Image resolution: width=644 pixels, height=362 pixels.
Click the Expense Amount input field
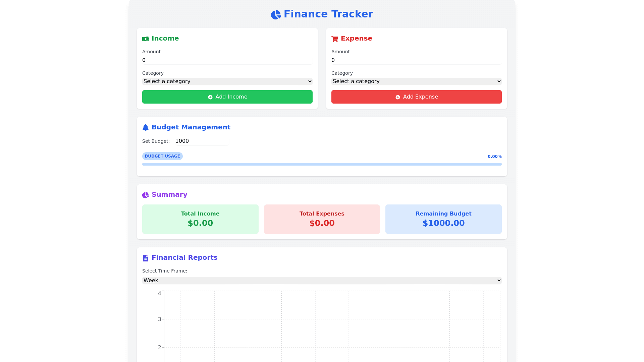(x=417, y=60)
